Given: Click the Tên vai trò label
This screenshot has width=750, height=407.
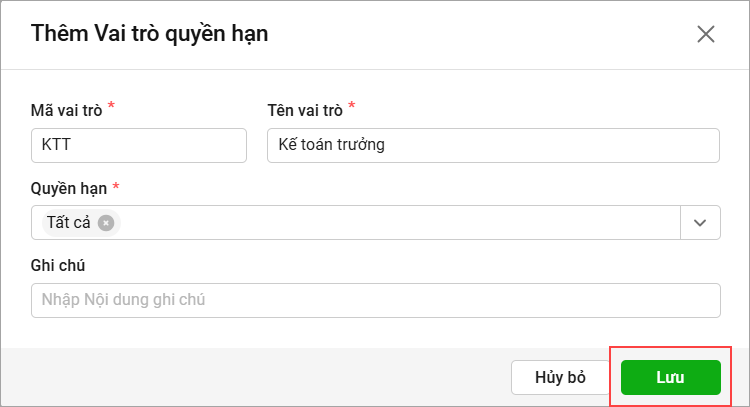Looking at the screenshot, I should point(305,110).
